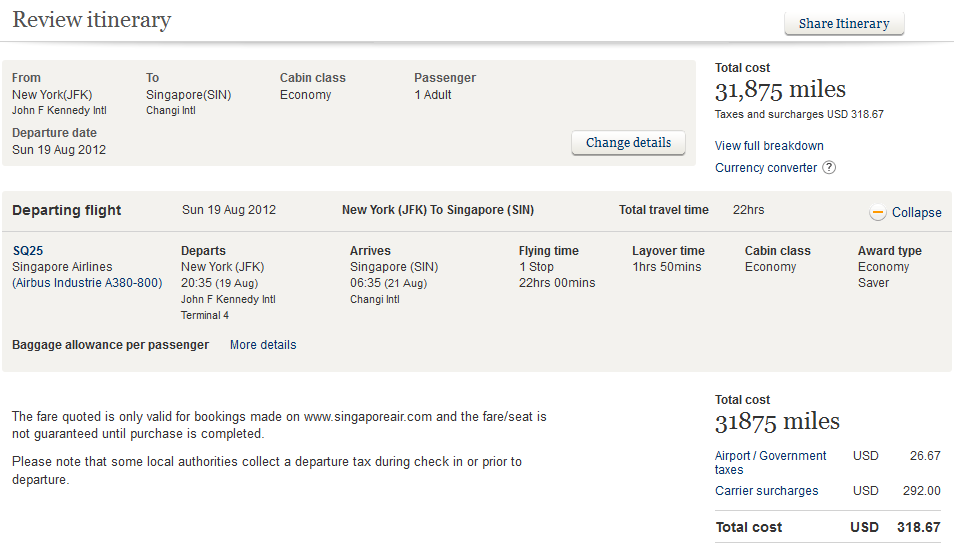Image resolution: width=954 pixels, height=545 pixels.
Task: Click the Review itinerary page heading
Action: (91, 20)
